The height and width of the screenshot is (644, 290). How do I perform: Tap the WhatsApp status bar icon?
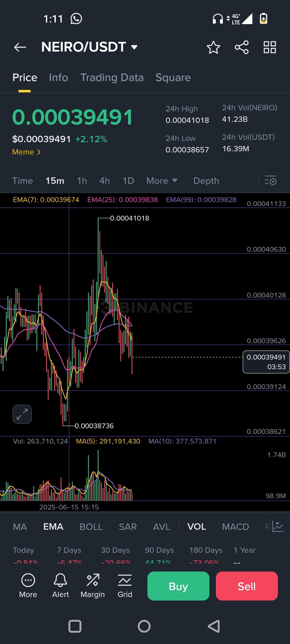tap(76, 19)
